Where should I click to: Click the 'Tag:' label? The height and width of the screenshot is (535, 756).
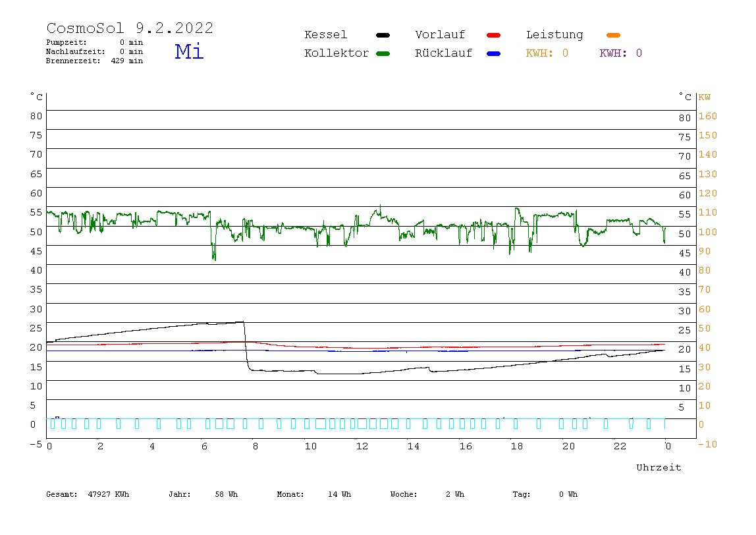tap(521, 494)
